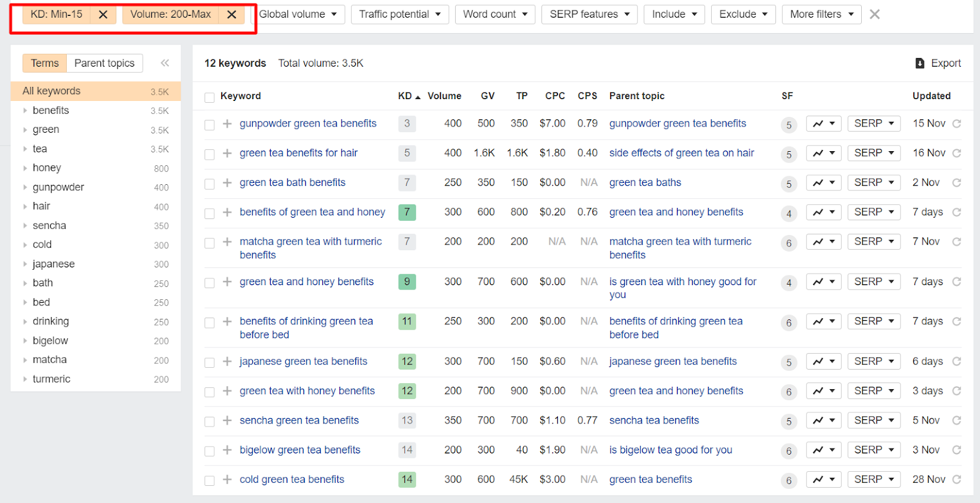Expand the More filters dropdown
Viewport: 980px width, 503px height.
click(x=821, y=14)
